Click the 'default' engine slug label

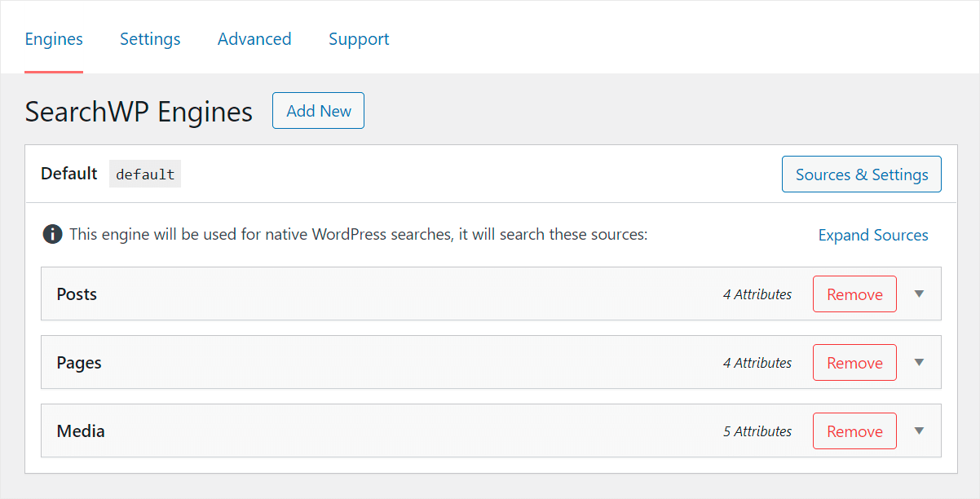pyautogui.click(x=145, y=174)
